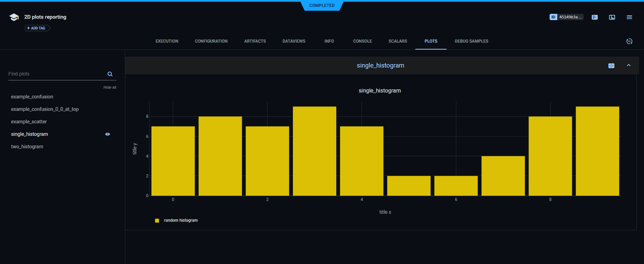This screenshot has height=264, width=644.
Task: Click the ClearML graduation cap logo icon
Action: pos(14,17)
